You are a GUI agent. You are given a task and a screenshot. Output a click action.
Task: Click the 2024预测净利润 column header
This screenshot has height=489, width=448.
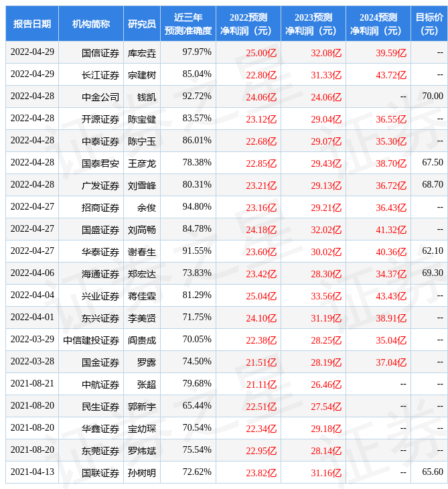click(378, 23)
